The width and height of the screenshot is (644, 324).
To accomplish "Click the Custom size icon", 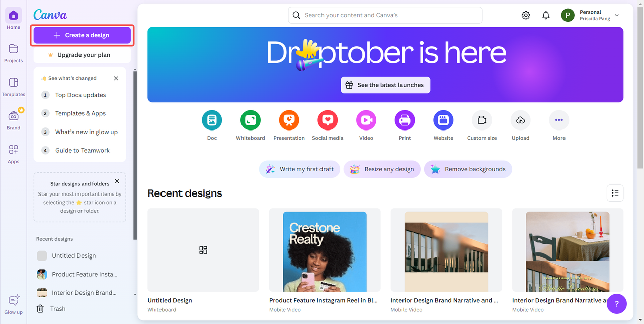I will click(482, 120).
